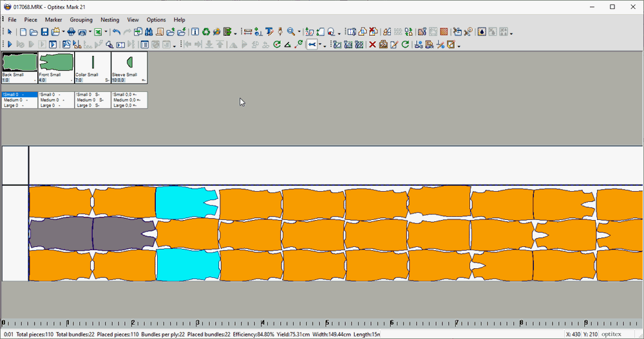Click the info 'i' icon
644x339 pixels.
(x=195, y=32)
